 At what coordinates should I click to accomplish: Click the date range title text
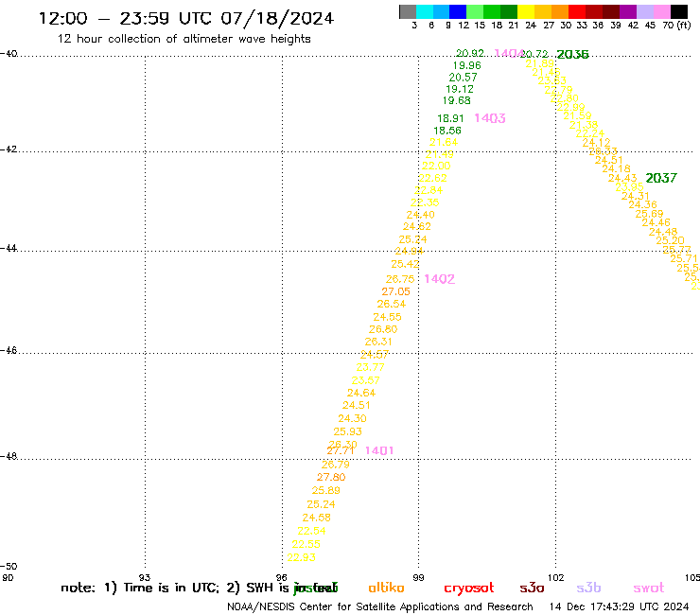[186, 18]
